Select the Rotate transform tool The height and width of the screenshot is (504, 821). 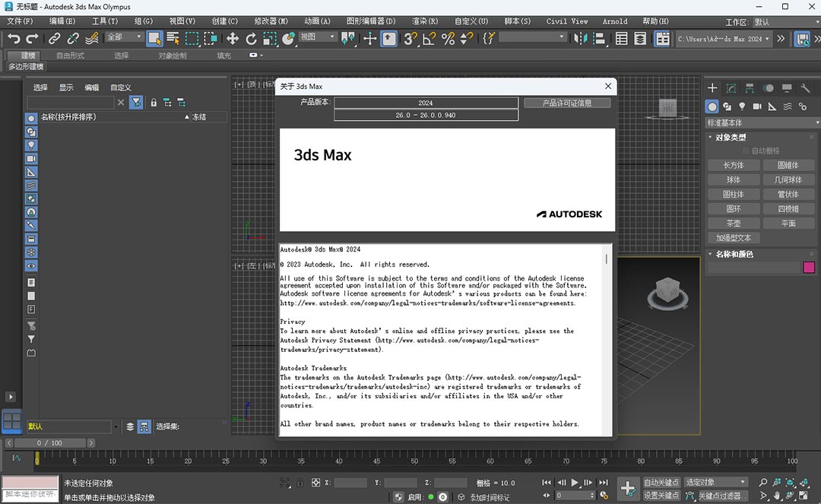(x=251, y=38)
